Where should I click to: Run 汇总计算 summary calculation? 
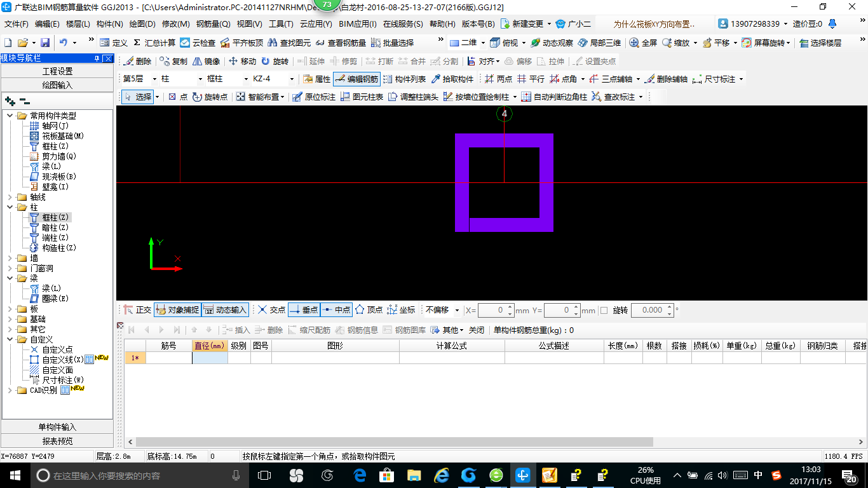coord(154,43)
